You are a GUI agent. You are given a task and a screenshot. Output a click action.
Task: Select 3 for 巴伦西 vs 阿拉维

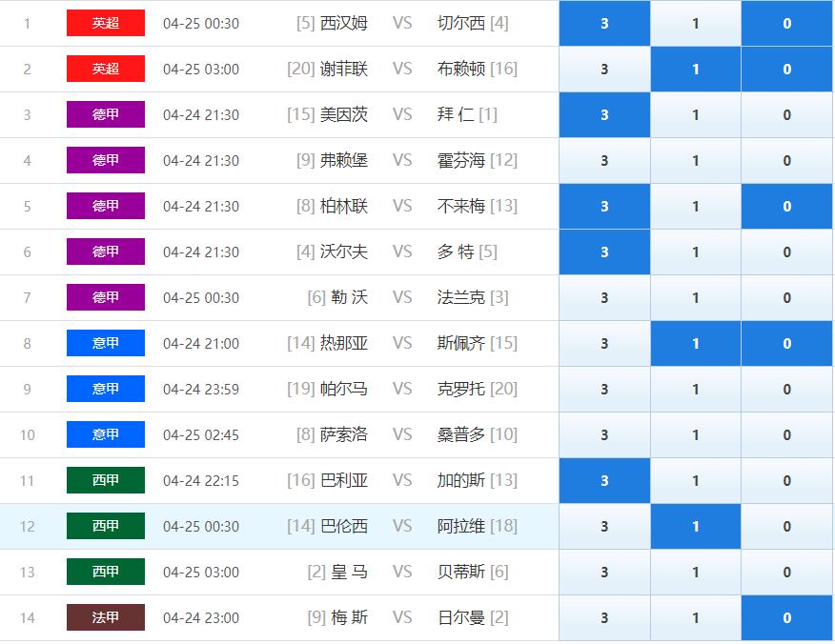(604, 527)
